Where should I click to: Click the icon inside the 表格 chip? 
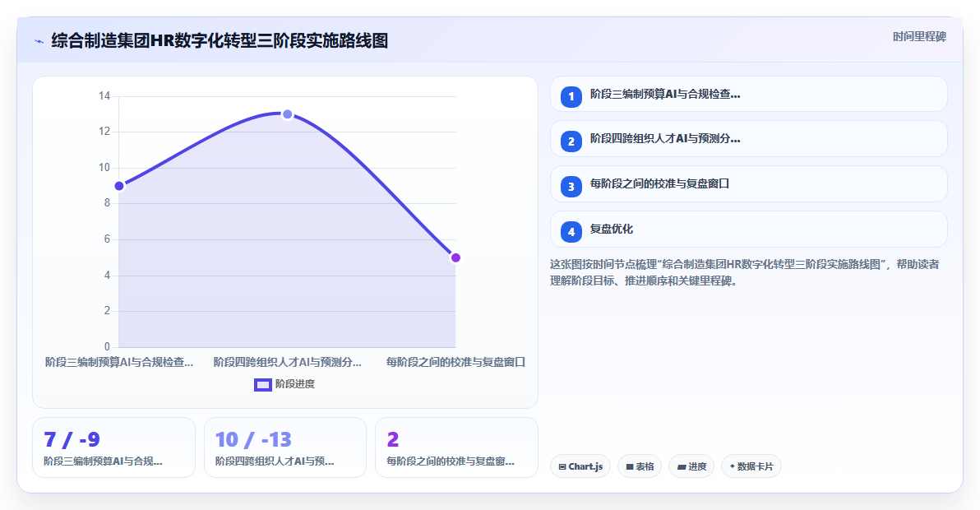tap(630, 467)
